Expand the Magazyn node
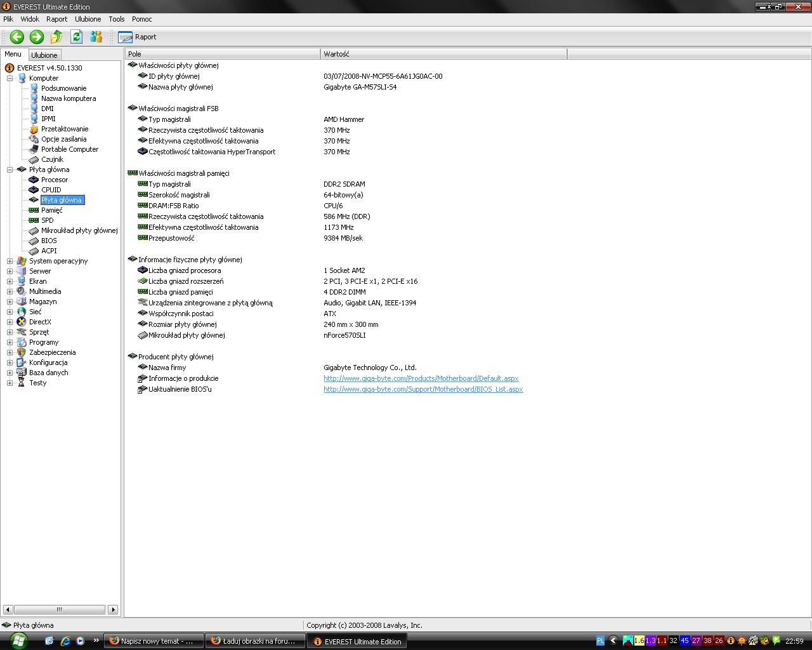 [x=10, y=302]
